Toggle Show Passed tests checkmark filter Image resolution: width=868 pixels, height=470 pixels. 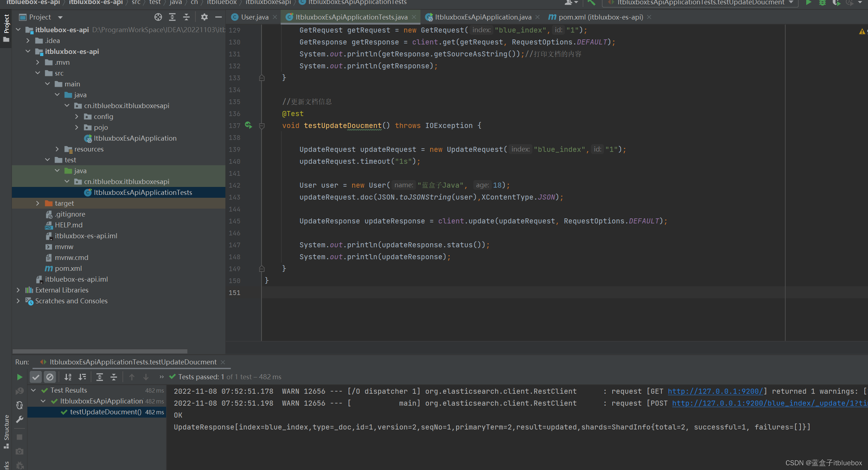pos(35,377)
